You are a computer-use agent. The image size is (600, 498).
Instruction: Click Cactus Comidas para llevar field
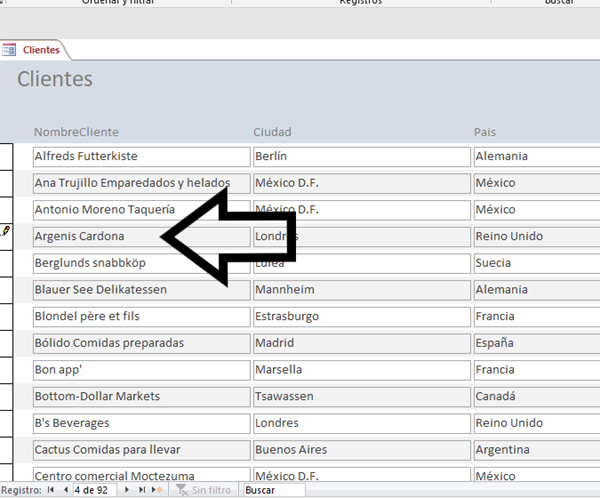pyautogui.click(x=142, y=450)
